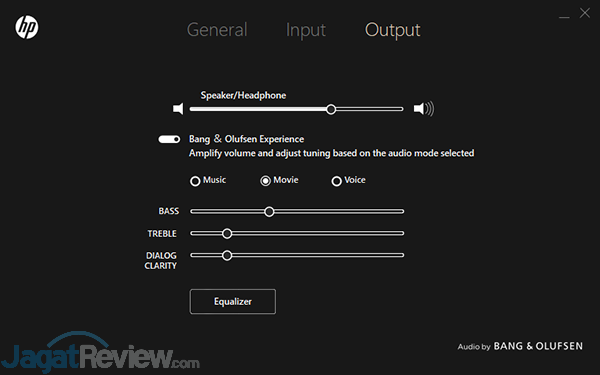The height and width of the screenshot is (375, 600).
Task: Switch to the General tab
Action: (x=217, y=30)
